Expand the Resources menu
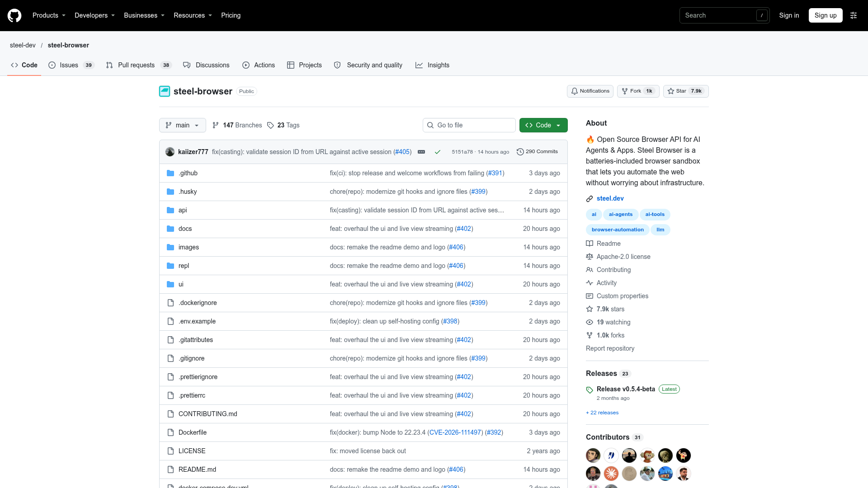The height and width of the screenshot is (488, 868). pyautogui.click(x=193, y=15)
